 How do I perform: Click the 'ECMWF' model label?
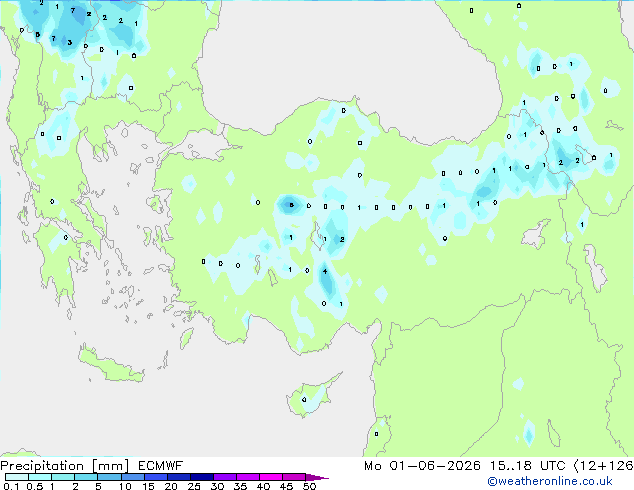161,466
